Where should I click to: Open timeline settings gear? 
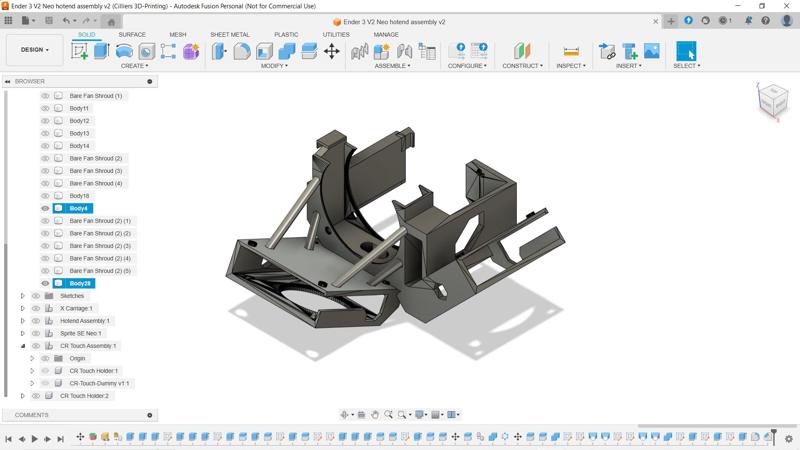(x=789, y=438)
